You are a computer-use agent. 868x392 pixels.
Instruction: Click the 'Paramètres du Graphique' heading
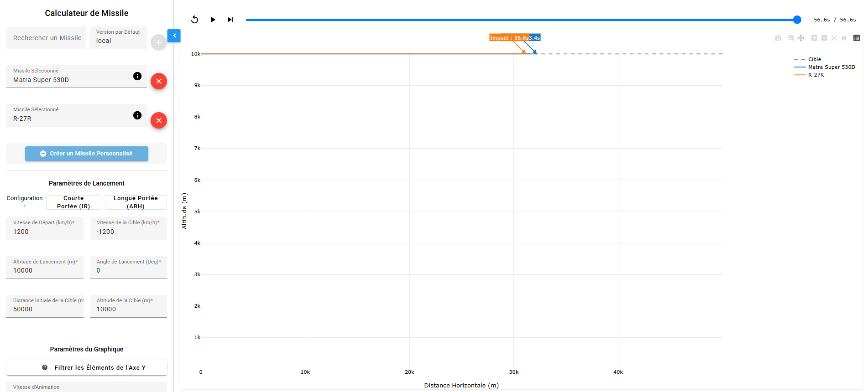click(87, 349)
